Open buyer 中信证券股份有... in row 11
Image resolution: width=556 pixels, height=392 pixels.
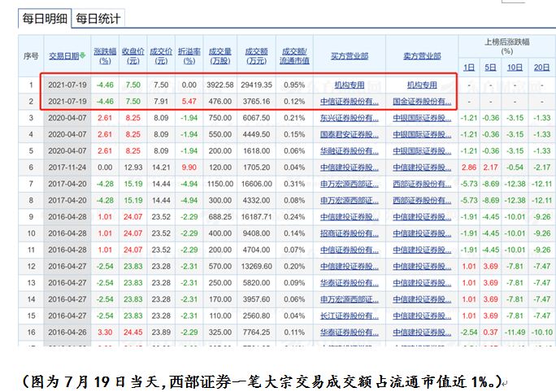tap(350, 250)
